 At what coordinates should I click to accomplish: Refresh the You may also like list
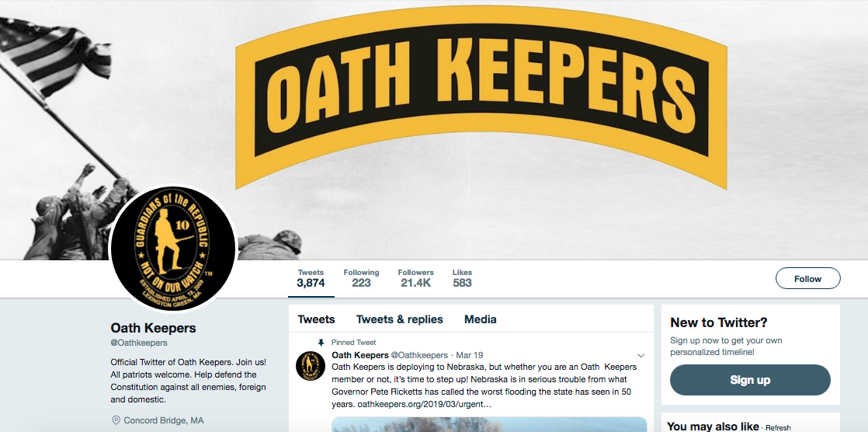[778, 428]
